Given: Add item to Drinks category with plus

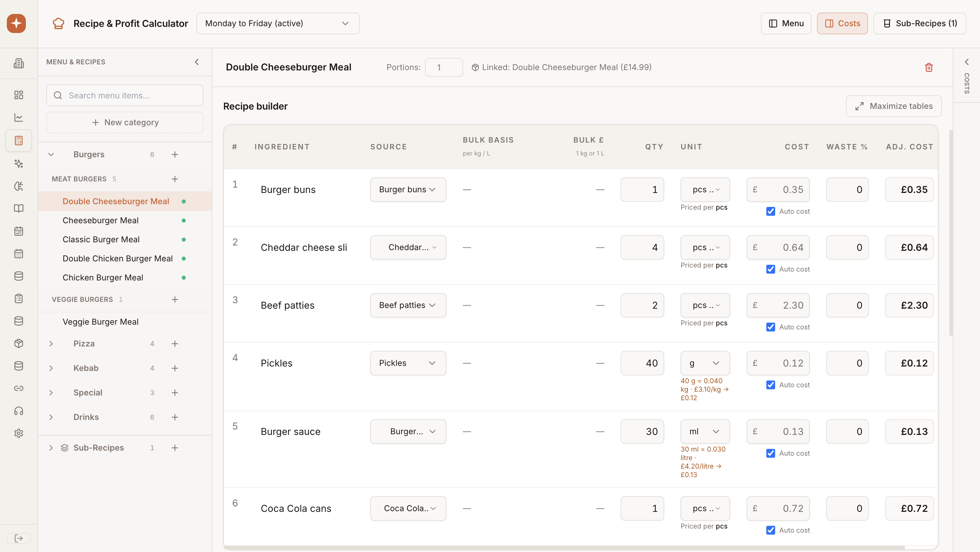Looking at the screenshot, I should [175, 417].
